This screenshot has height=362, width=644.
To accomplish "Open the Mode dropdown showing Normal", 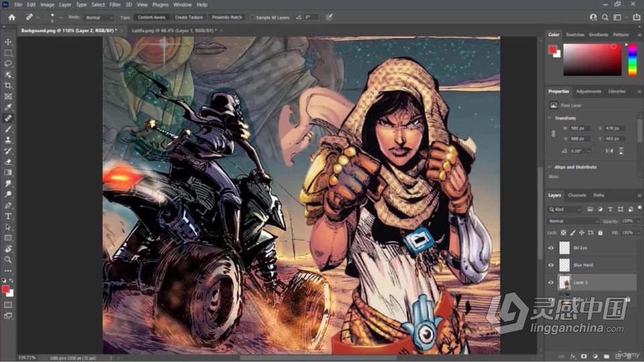I will 99,17.
